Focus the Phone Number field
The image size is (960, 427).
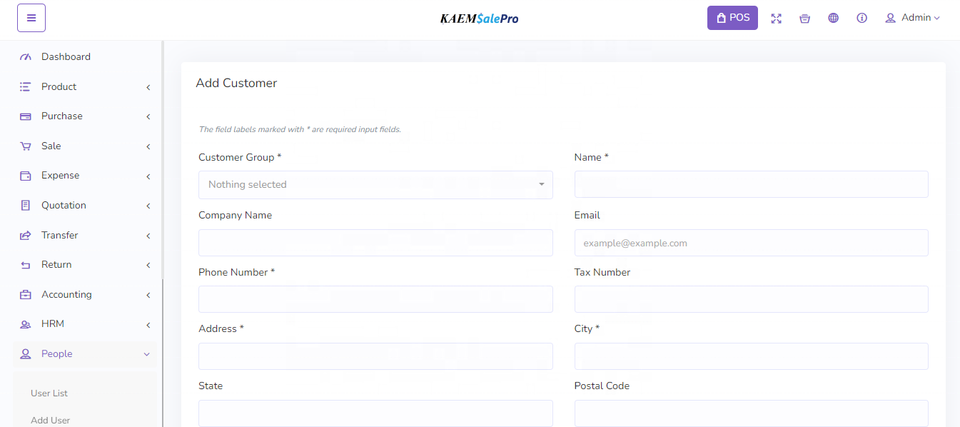pos(375,299)
